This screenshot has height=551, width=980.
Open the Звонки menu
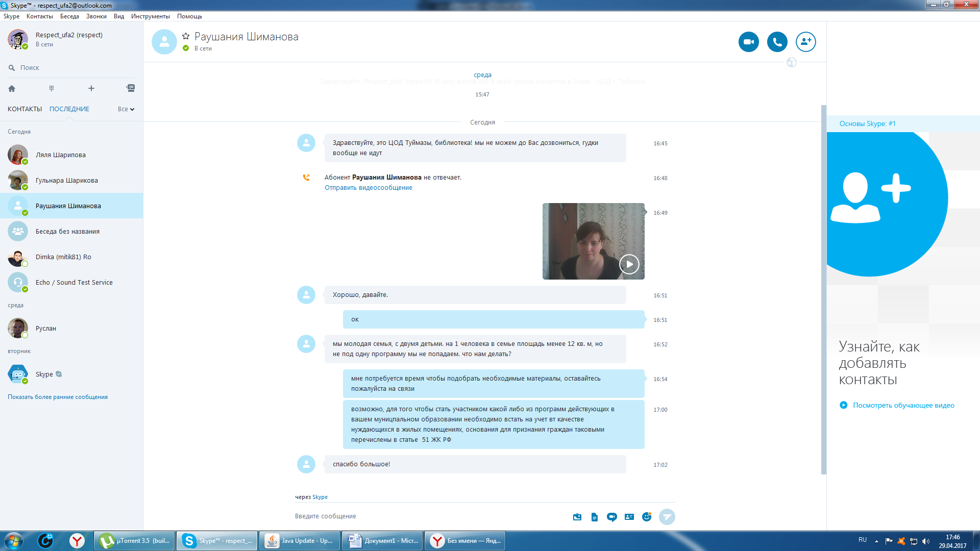pos(96,16)
